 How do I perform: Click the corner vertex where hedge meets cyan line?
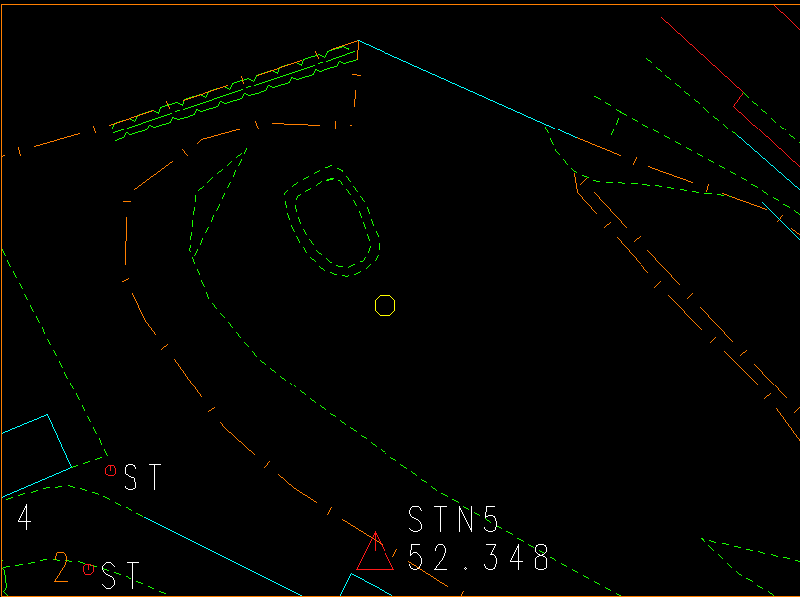click(x=359, y=41)
